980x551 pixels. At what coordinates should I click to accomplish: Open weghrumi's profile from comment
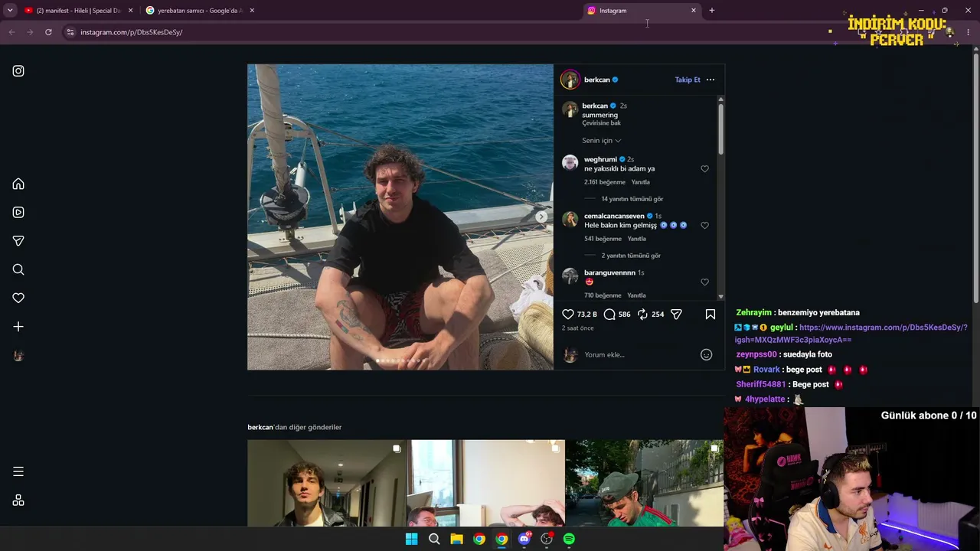tap(600, 159)
